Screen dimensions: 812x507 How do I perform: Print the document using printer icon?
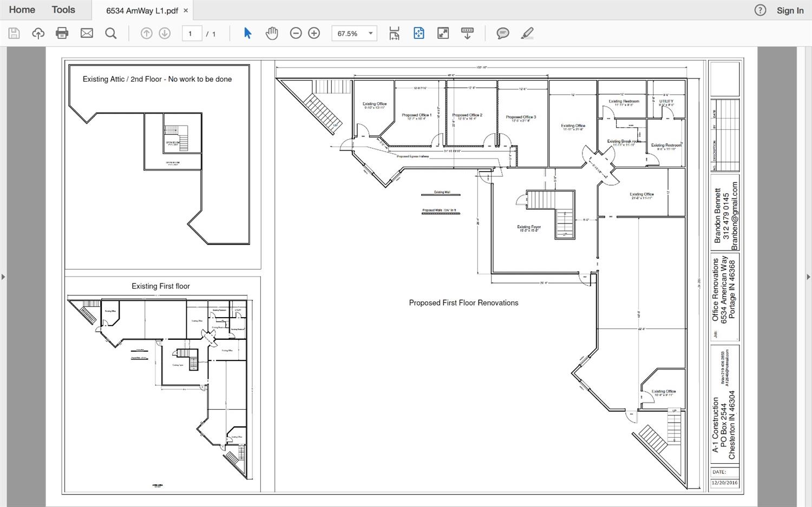pyautogui.click(x=62, y=34)
